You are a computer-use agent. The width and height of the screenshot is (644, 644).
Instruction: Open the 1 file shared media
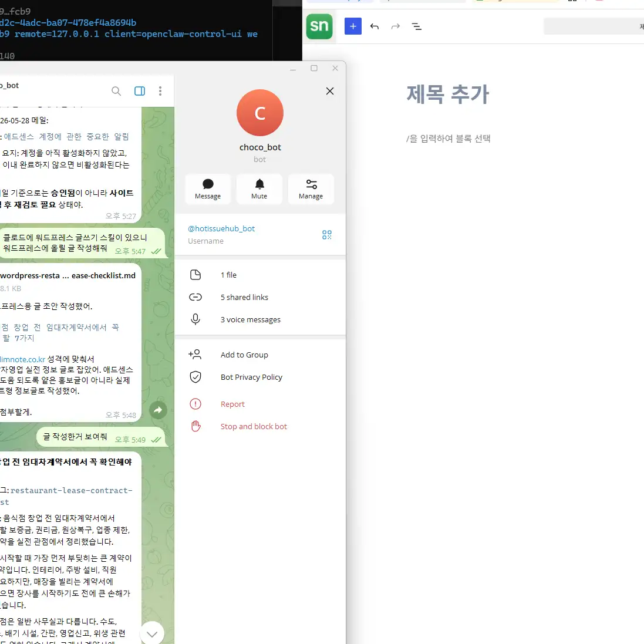coord(260,275)
